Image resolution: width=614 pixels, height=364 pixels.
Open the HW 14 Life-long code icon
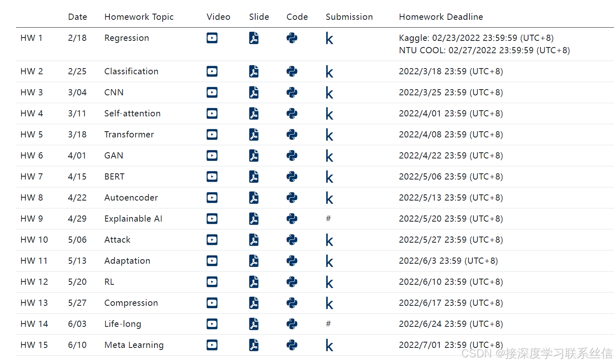tap(292, 324)
